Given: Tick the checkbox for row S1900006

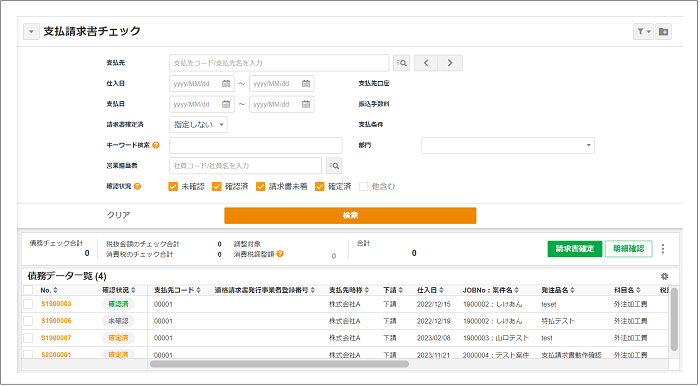Looking at the screenshot, I should (28, 321).
